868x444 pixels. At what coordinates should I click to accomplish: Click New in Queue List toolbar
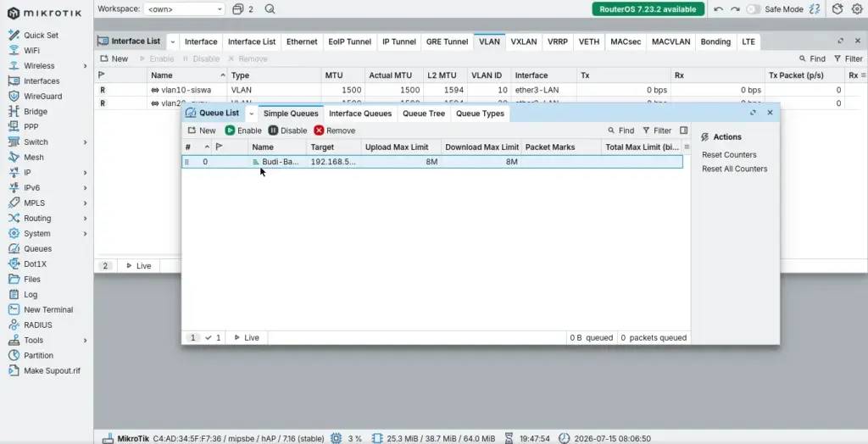pos(202,130)
